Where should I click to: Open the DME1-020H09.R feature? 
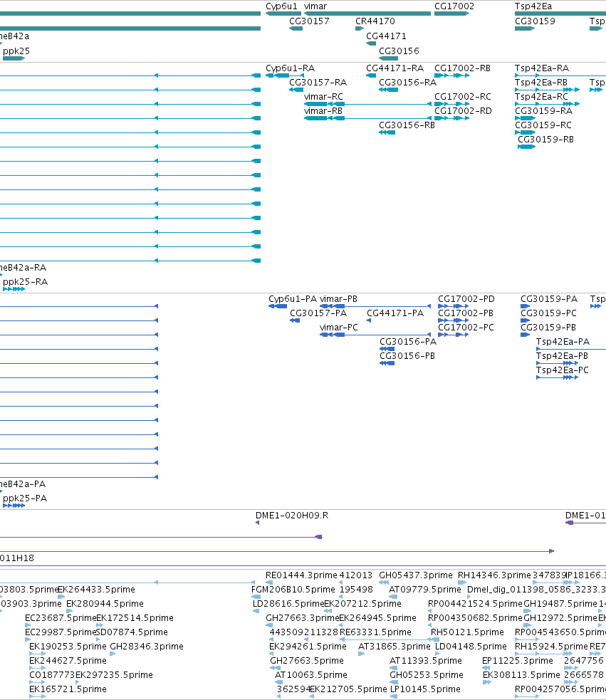tap(292, 516)
